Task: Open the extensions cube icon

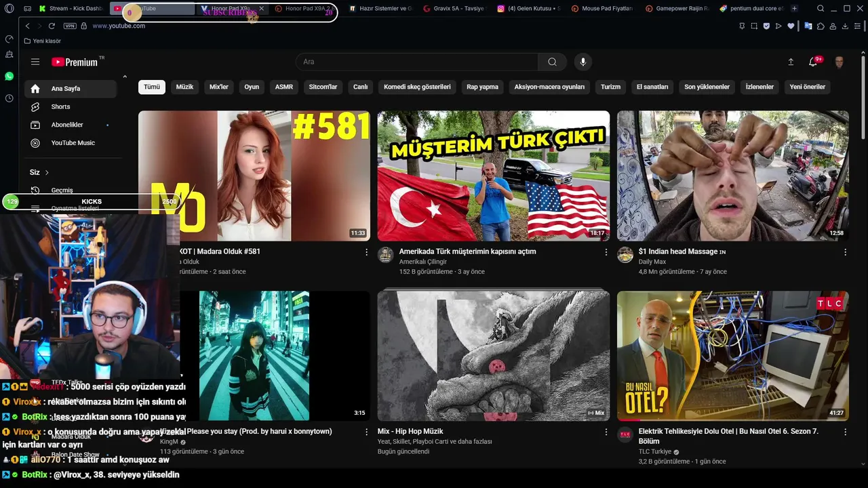Action: (x=821, y=26)
